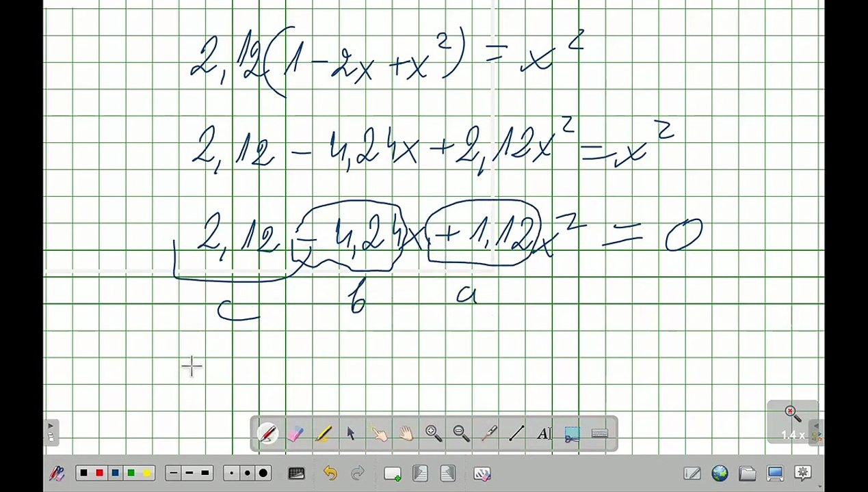Select the straight line drawing tool

tap(516, 433)
